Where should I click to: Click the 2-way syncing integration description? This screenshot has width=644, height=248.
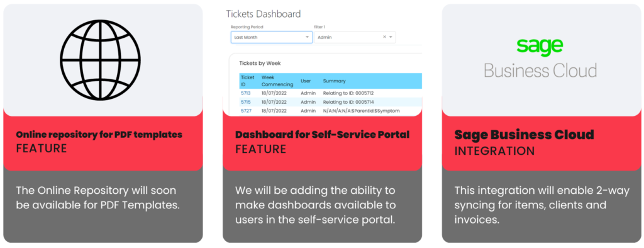pyautogui.click(x=541, y=205)
